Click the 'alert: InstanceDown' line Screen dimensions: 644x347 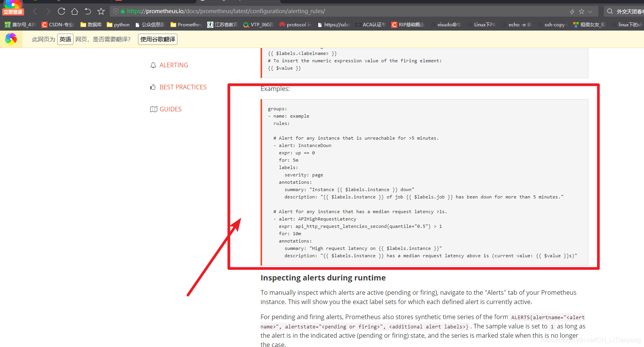click(x=302, y=145)
